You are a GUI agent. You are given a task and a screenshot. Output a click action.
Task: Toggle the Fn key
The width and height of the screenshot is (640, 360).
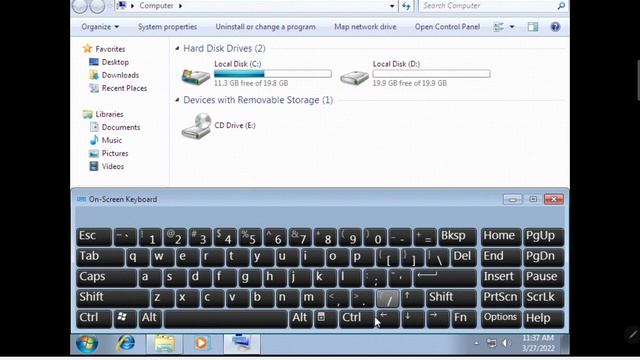tap(464, 318)
